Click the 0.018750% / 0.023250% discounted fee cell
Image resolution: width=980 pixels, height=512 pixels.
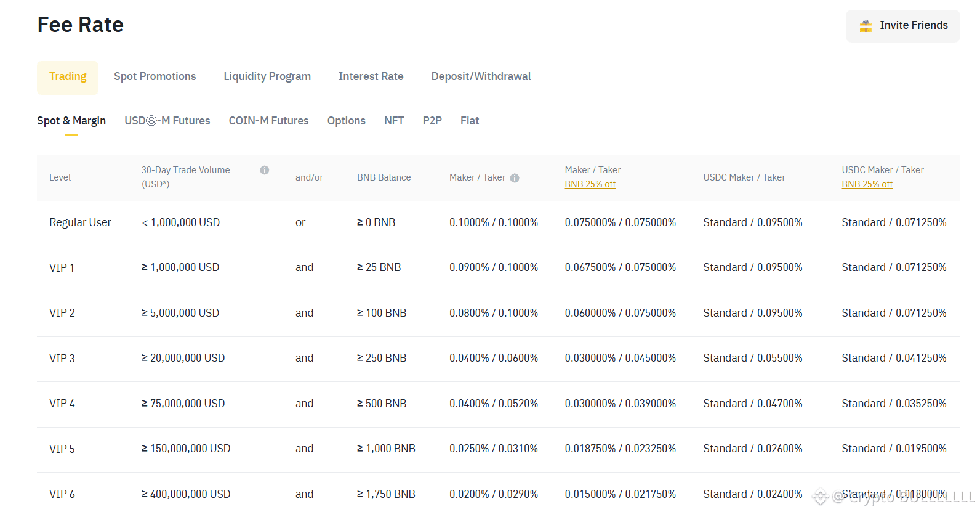coord(621,449)
